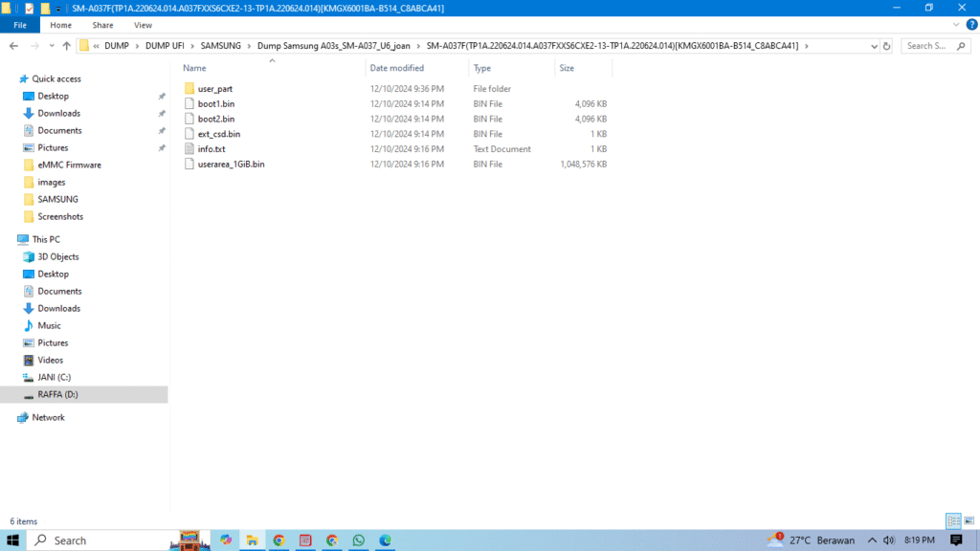
Task: Open WhatsApp from the taskbar
Action: tap(359, 540)
